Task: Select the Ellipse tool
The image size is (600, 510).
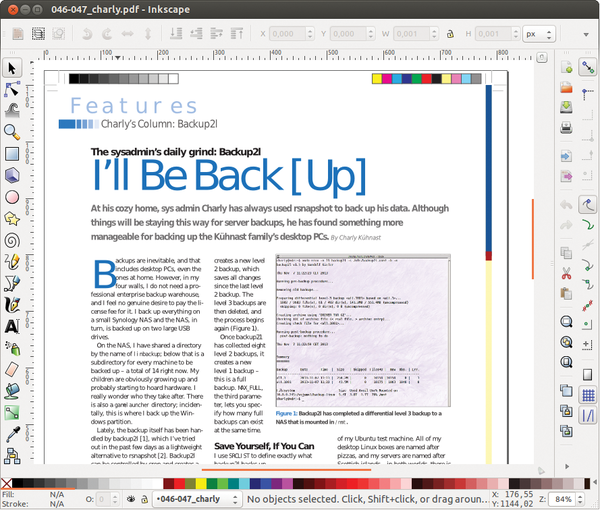Action: pos(12,197)
